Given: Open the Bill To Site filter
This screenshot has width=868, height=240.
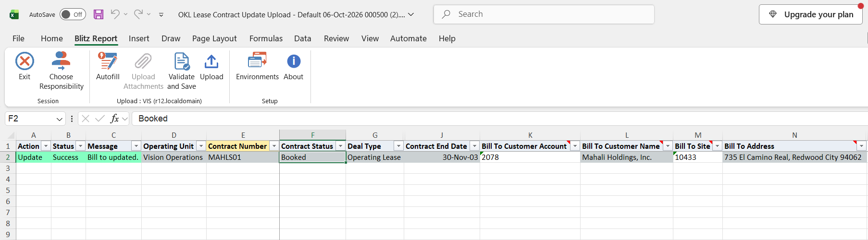Looking at the screenshot, I should tap(718, 146).
